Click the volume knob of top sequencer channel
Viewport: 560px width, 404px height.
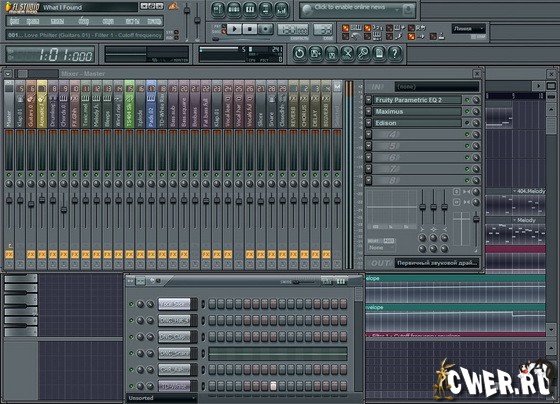click(x=150, y=304)
